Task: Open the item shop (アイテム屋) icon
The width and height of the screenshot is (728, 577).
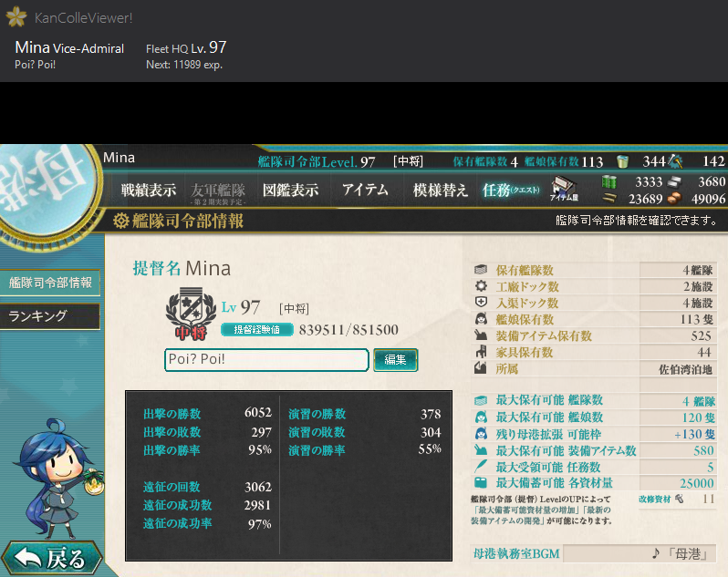Action: [x=564, y=190]
